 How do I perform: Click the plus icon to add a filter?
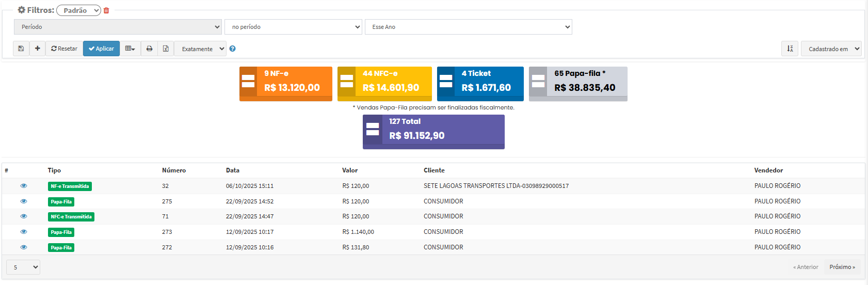coord(37,49)
